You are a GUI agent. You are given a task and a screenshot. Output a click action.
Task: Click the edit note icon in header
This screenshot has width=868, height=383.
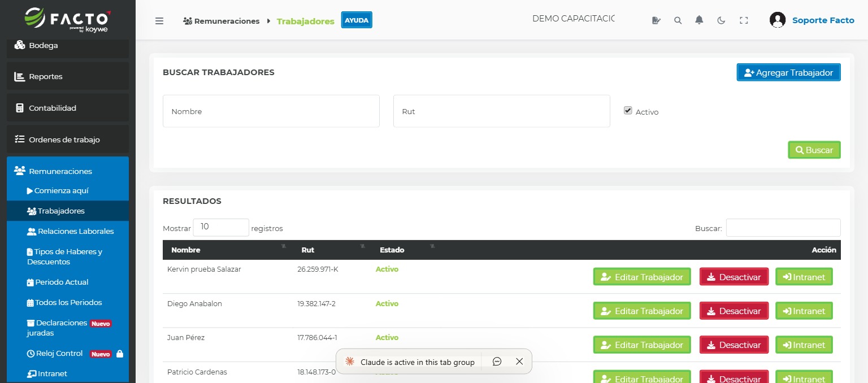click(x=656, y=20)
